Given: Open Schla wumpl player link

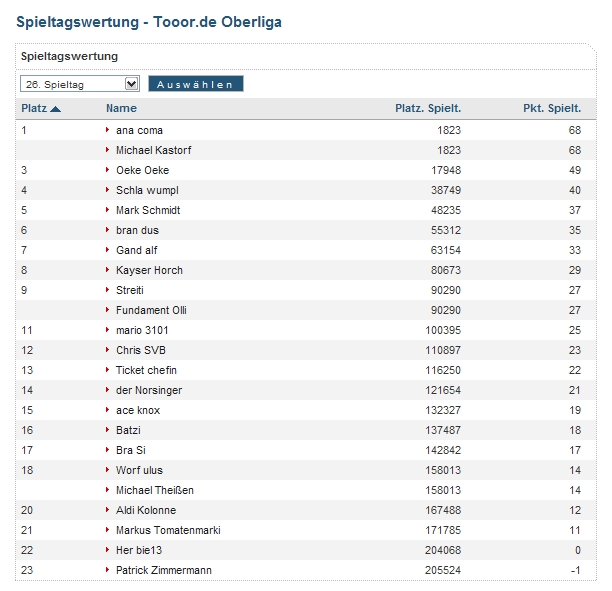Looking at the screenshot, I should pyautogui.click(x=146, y=190).
